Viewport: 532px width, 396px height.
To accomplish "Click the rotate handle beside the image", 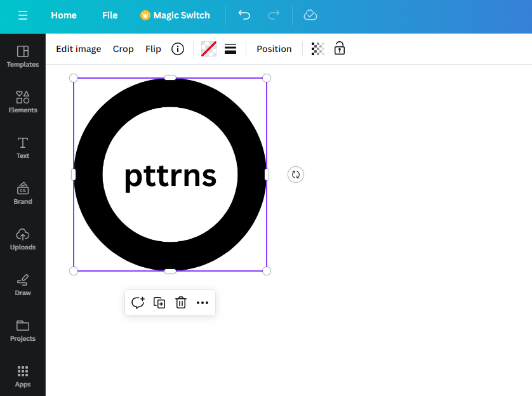I will tap(296, 175).
